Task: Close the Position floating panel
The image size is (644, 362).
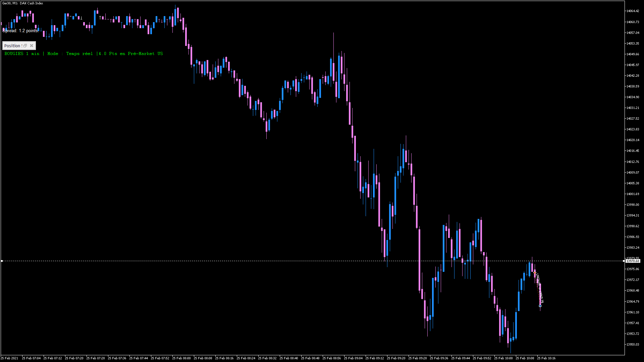Action: point(32,46)
